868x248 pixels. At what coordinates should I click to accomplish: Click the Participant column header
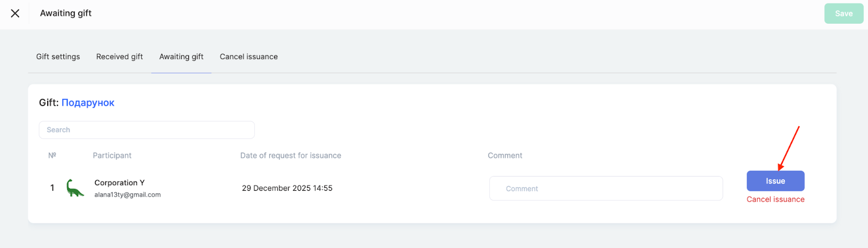(x=112, y=155)
